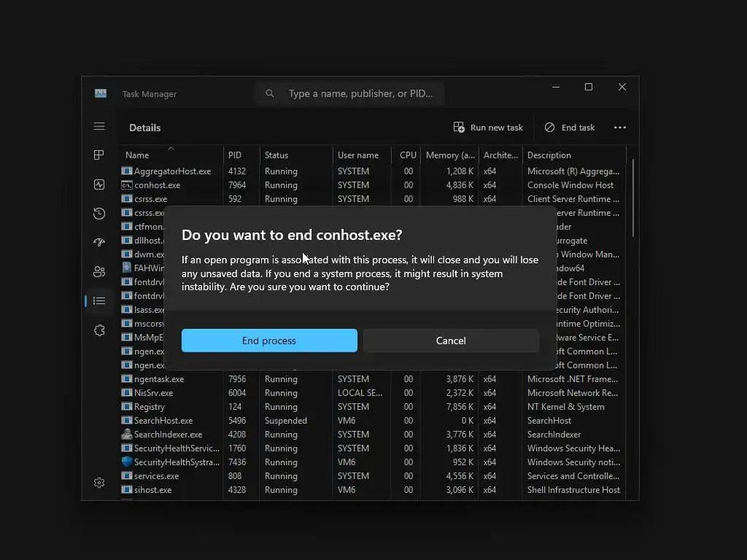The height and width of the screenshot is (560, 747).
Task: Select the conhost.exe process row
Action: tap(372, 184)
